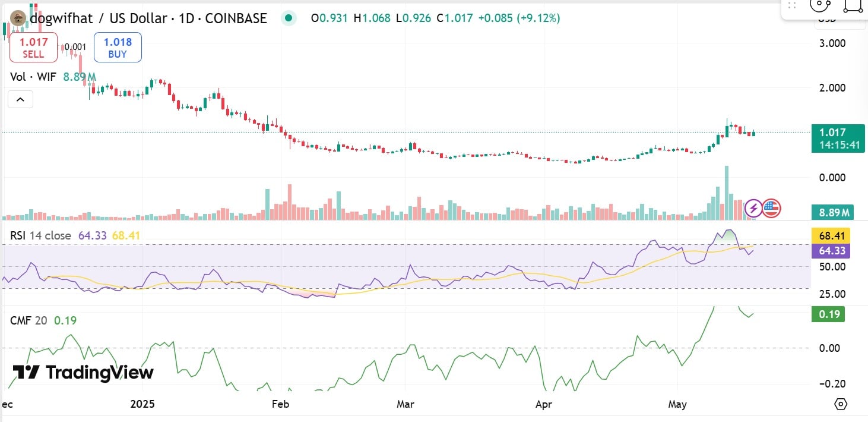Click the 1.017 SELL button
The image size is (868, 422).
pyautogui.click(x=33, y=48)
